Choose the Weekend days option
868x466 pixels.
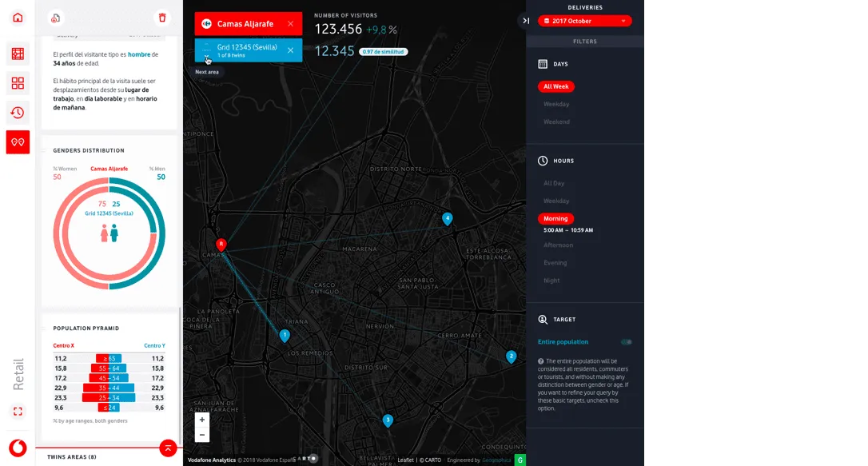(556, 121)
